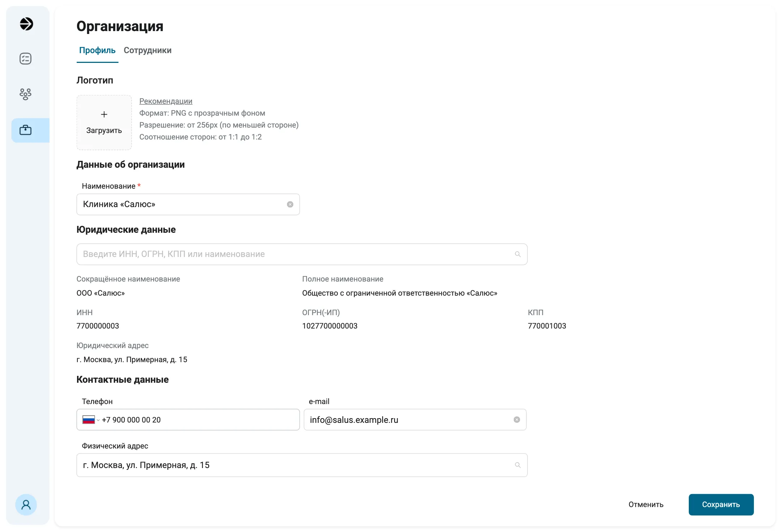Click the search icon in Физический адрес field
This screenshot has width=781, height=532.
[x=518, y=465]
